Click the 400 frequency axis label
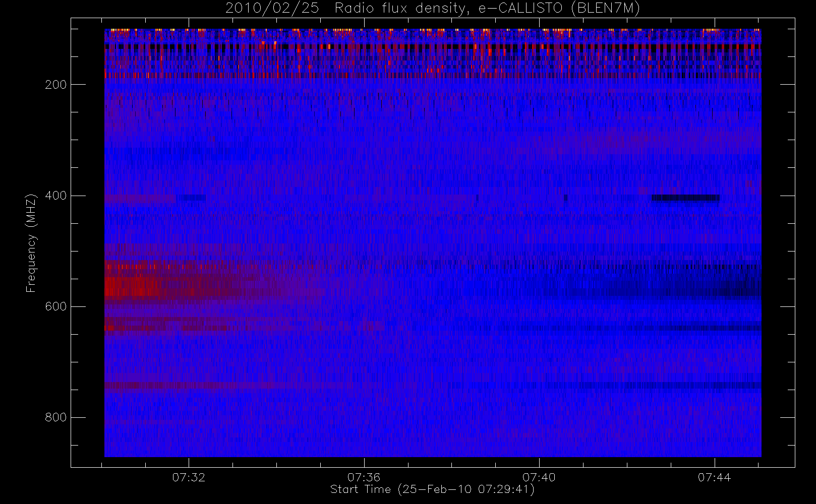The image size is (816, 504). [x=55, y=196]
